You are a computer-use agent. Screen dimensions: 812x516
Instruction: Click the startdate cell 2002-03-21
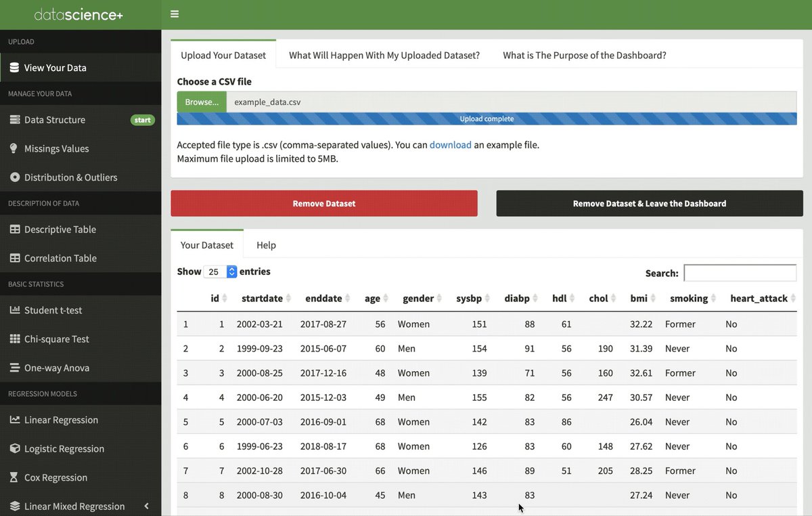coord(260,324)
